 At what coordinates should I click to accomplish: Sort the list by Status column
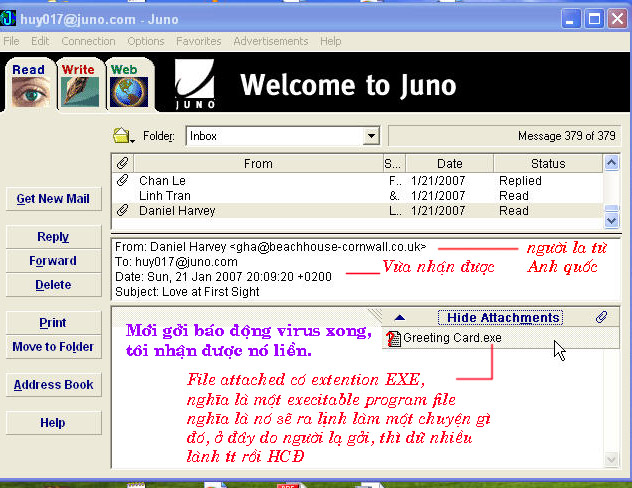[548, 164]
